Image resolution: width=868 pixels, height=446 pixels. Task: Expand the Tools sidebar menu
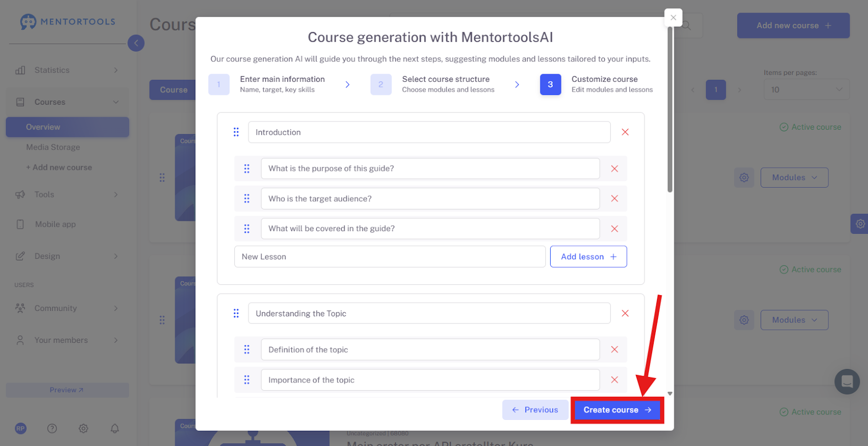pos(67,194)
